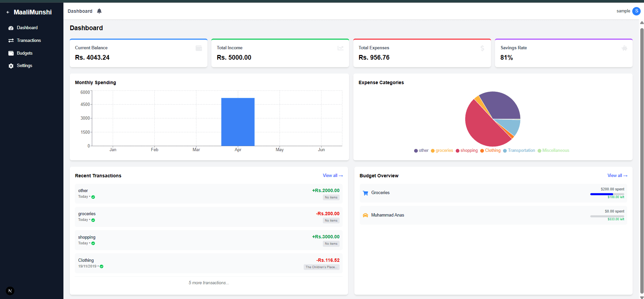
Task: Open Budgets page from sidebar
Action: (24, 53)
